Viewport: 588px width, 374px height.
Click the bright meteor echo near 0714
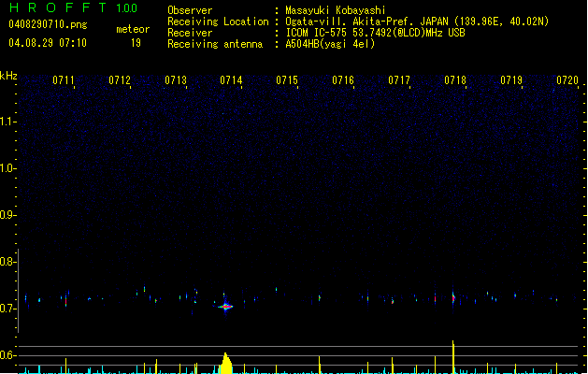(x=225, y=307)
